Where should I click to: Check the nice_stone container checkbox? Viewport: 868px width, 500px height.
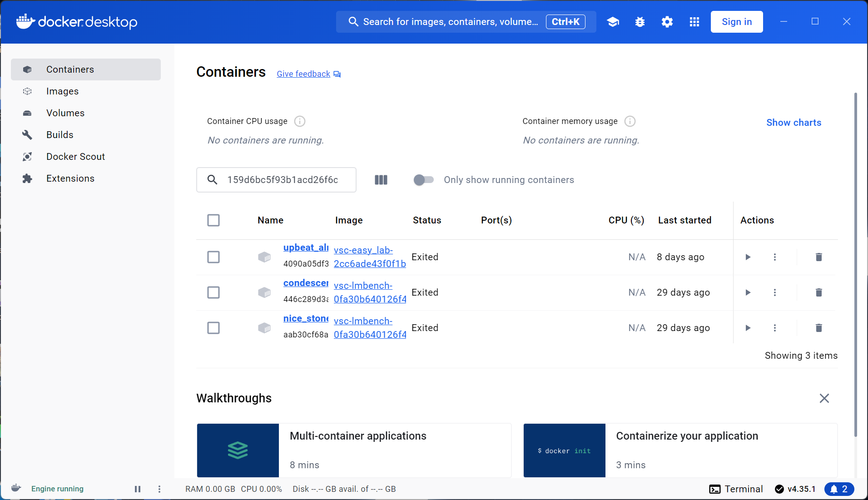[213, 328]
